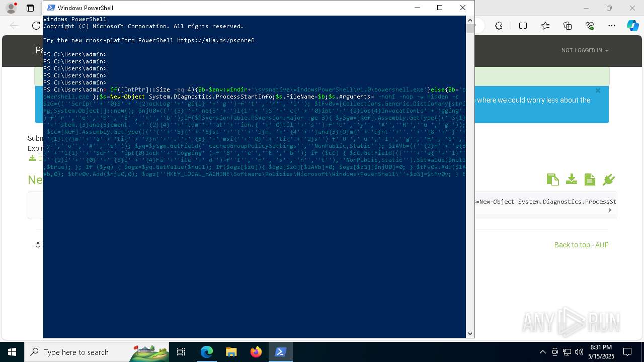Click volume speaker tray icon
Viewport: 644px width, 362px height.
(579, 352)
